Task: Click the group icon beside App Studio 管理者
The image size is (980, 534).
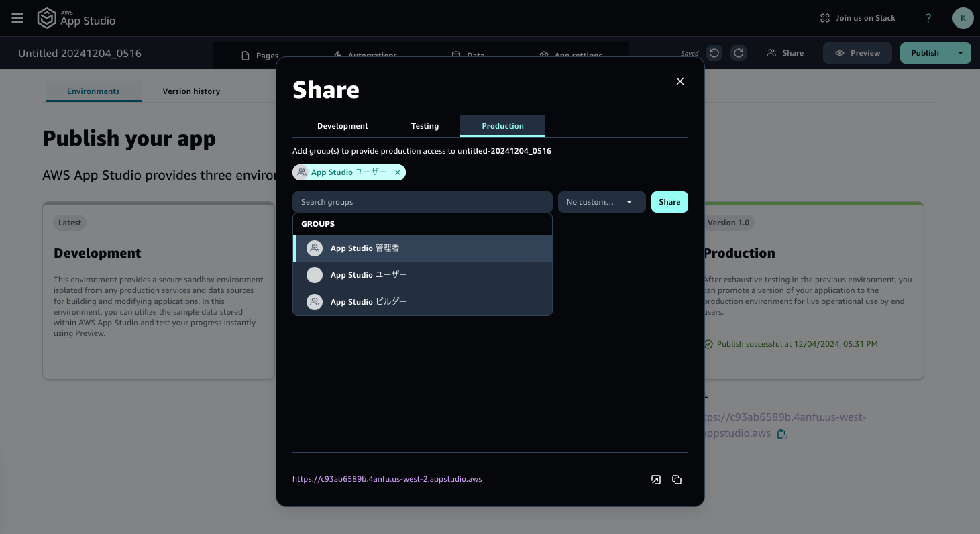Action: point(315,248)
